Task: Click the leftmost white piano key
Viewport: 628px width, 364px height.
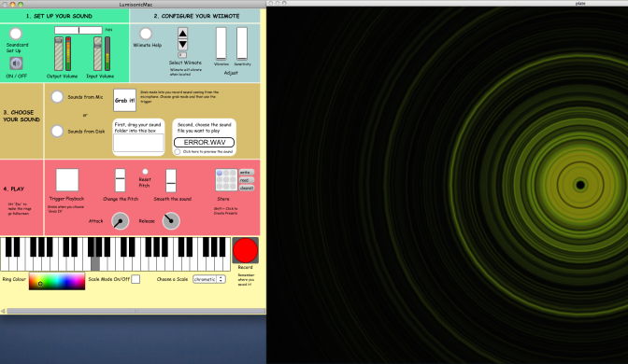Action: pyautogui.click(x=5, y=264)
